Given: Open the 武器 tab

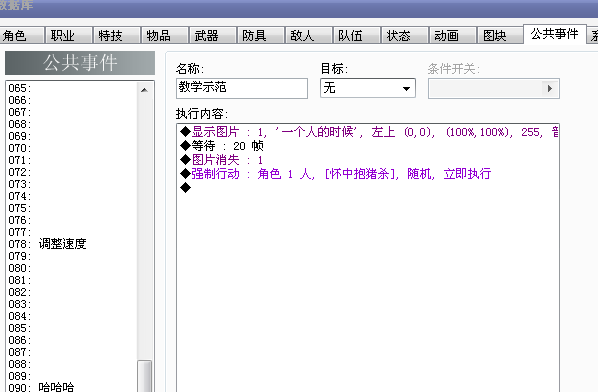Looking at the screenshot, I should 213,35.
